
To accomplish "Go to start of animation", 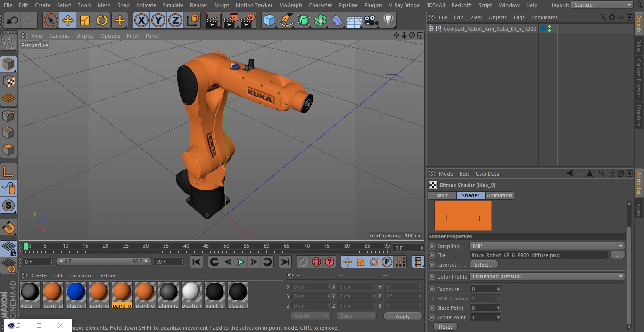I will (197, 262).
